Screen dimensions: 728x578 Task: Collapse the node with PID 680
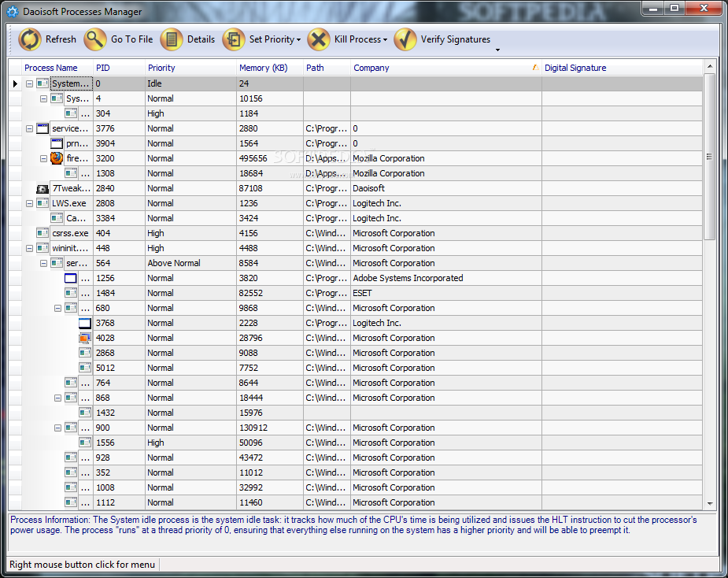pyautogui.click(x=57, y=308)
